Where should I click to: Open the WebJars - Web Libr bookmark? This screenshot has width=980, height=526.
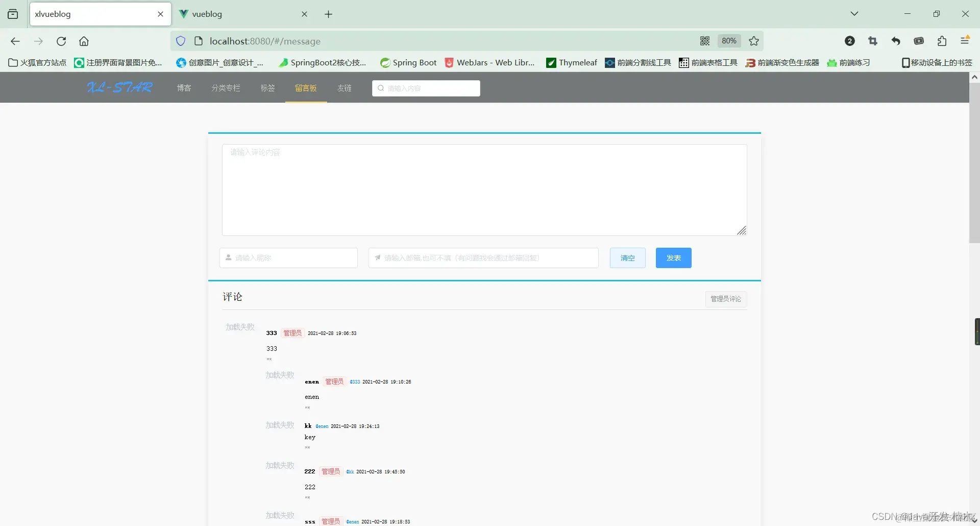click(x=490, y=63)
